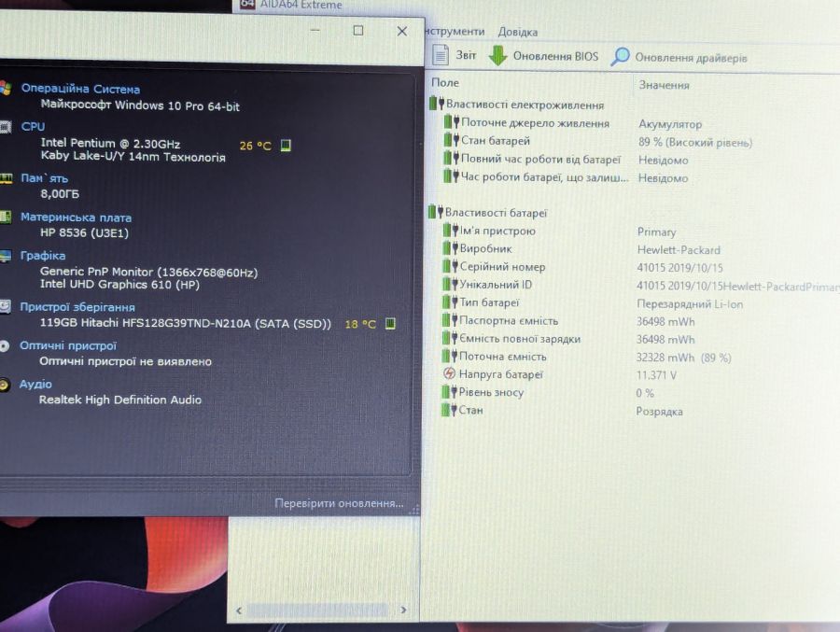Click the value 11.371 V
This screenshot has height=632, width=840.
pos(656,375)
